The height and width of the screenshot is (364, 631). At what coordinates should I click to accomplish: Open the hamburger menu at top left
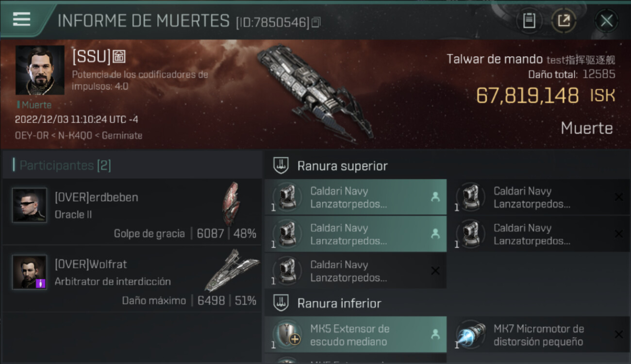(x=22, y=19)
